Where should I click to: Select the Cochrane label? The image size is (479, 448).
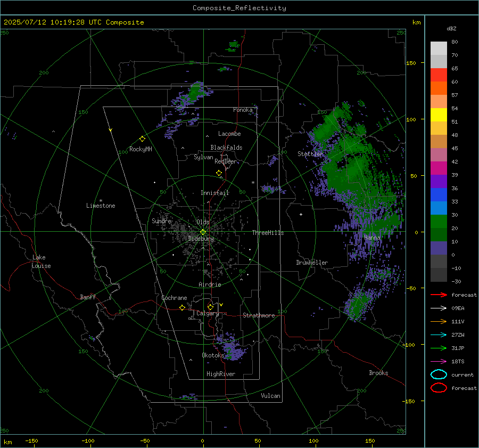[174, 298]
